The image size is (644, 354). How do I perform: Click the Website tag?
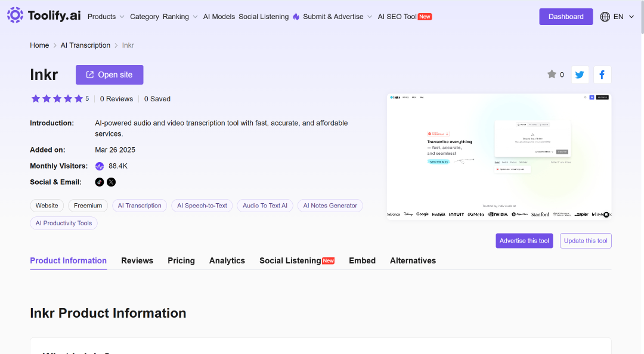click(x=47, y=206)
